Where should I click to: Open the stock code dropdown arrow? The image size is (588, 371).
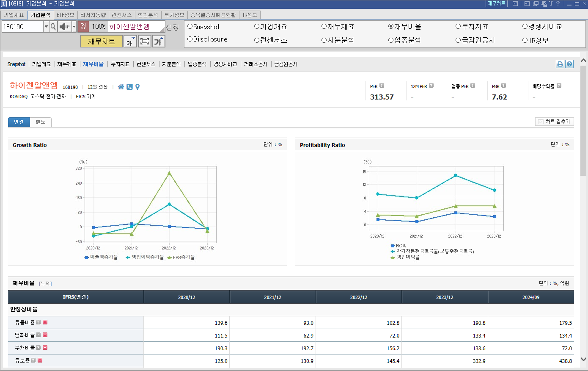pyautogui.click(x=46, y=27)
